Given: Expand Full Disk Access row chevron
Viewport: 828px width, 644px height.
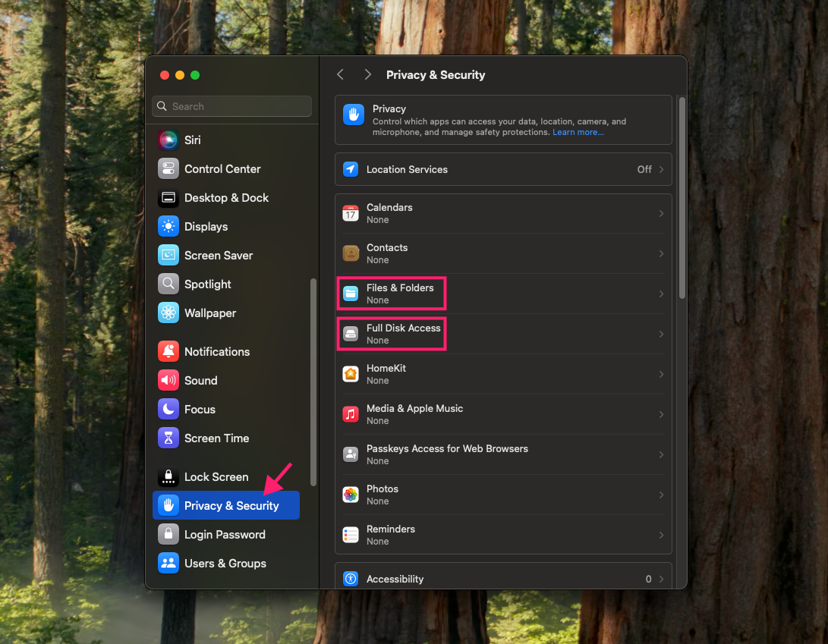Looking at the screenshot, I should [661, 334].
